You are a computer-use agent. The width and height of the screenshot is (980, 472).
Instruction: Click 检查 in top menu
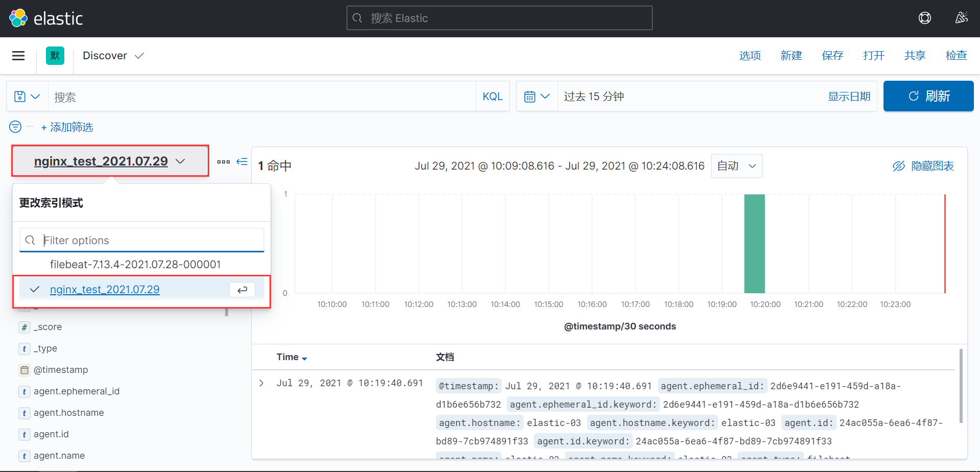pyautogui.click(x=957, y=56)
